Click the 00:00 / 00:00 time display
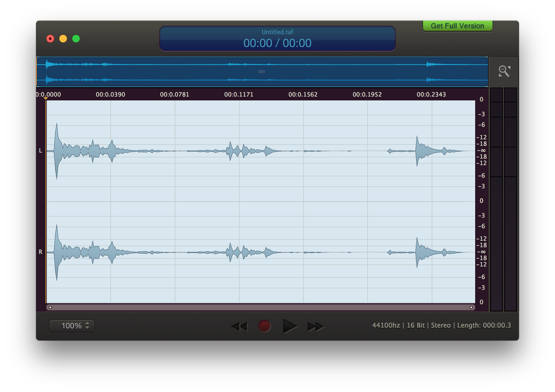The image size is (555, 392). pyautogui.click(x=277, y=43)
